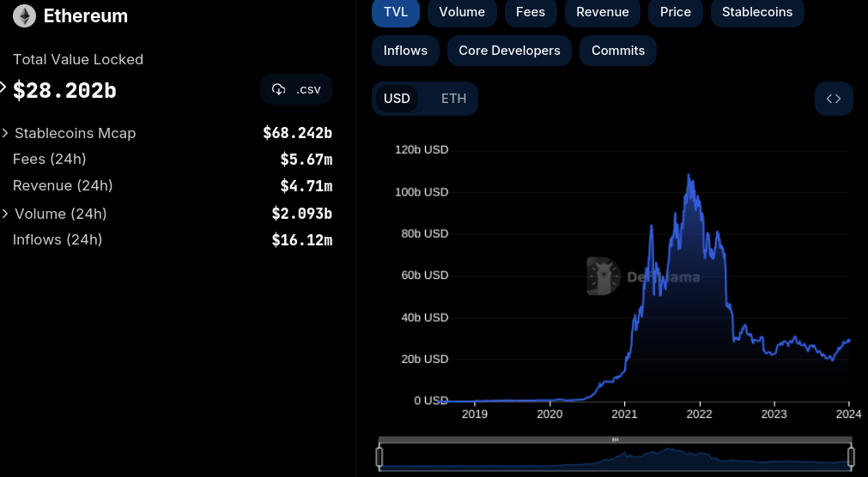The width and height of the screenshot is (868, 477).
Task: Toggle the Inflows chart metric
Action: [405, 51]
